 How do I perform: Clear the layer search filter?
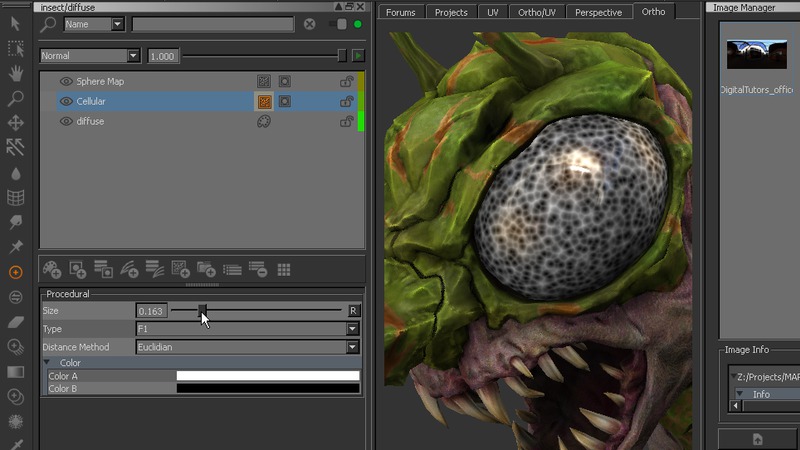pyautogui.click(x=309, y=24)
